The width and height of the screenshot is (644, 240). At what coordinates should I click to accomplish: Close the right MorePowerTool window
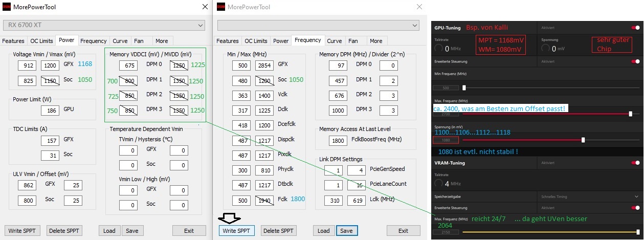pyautogui.click(x=419, y=7)
